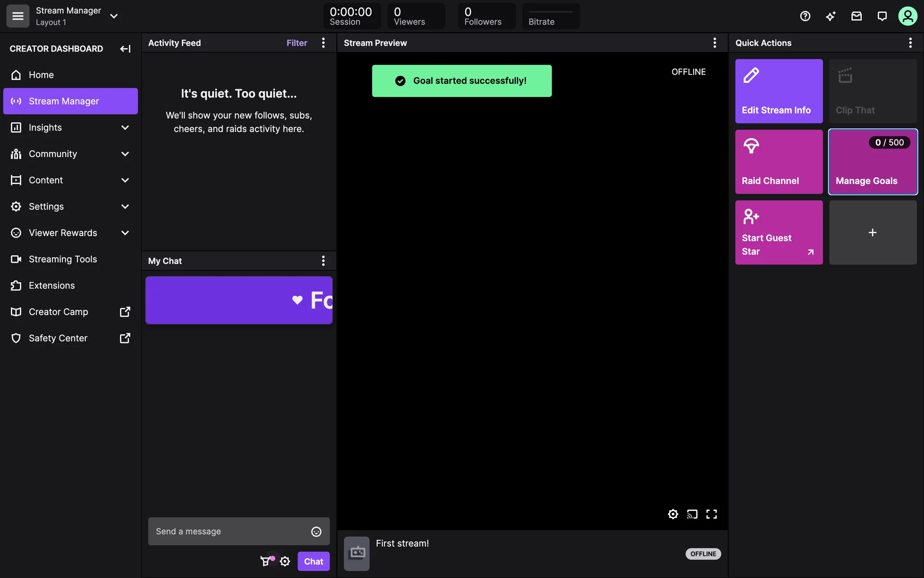The height and width of the screenshot is (578, 924).
Task: Click the Send a message field
Action: [x=229, y=531]
